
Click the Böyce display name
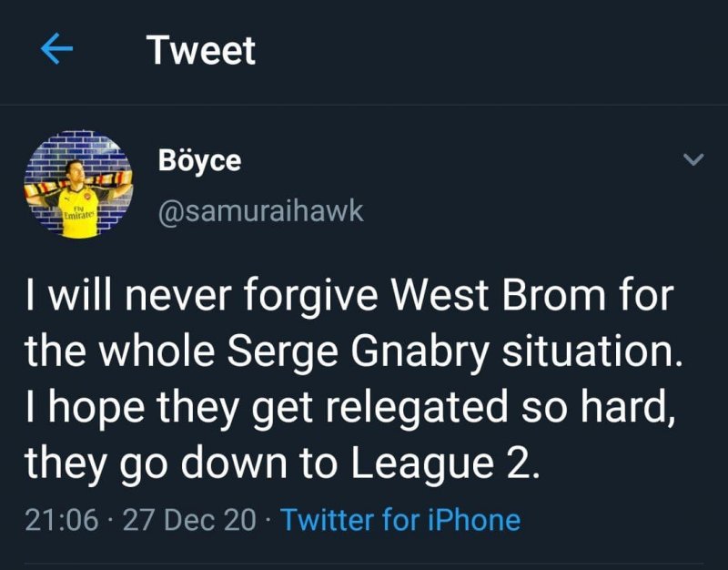tap(199, 161)
